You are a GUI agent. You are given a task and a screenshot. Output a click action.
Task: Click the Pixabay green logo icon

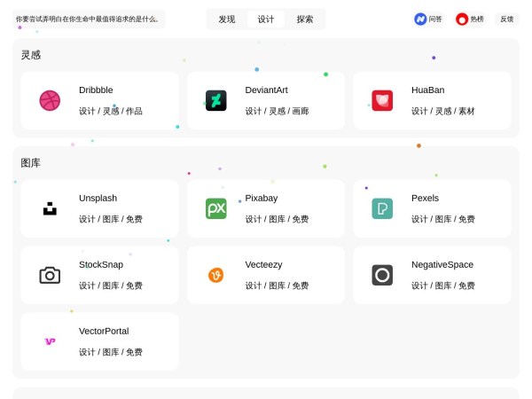click(x=215, y=208)
